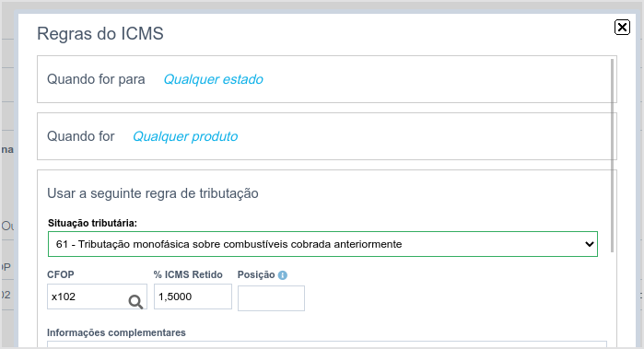Screen dimensions: 644x349
Task: Focus the empty Posição field
Action: click(x=271, y=298)
